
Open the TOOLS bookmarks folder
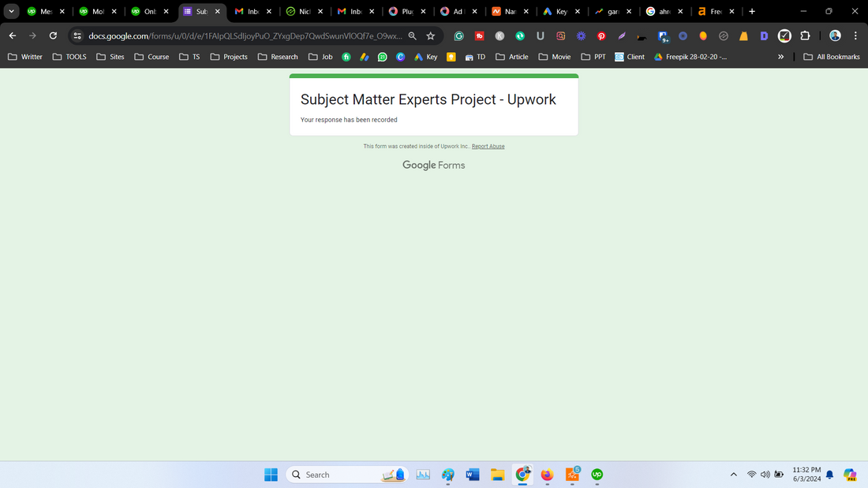point(69,57)
